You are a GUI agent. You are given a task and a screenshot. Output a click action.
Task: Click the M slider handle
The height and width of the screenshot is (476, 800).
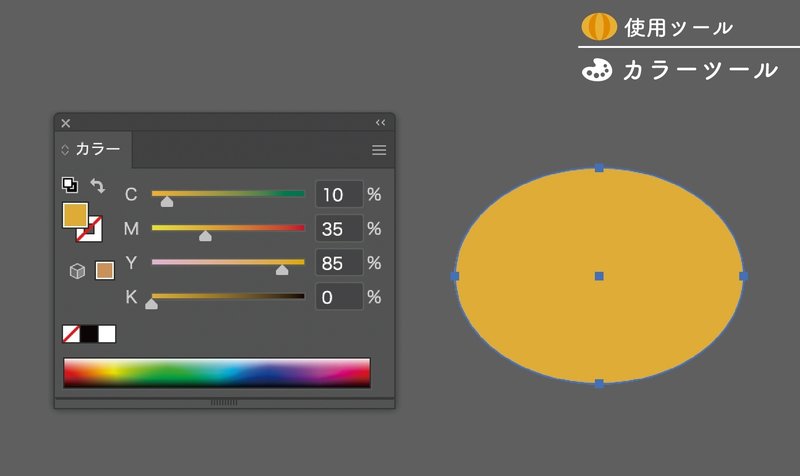(205, 236)
